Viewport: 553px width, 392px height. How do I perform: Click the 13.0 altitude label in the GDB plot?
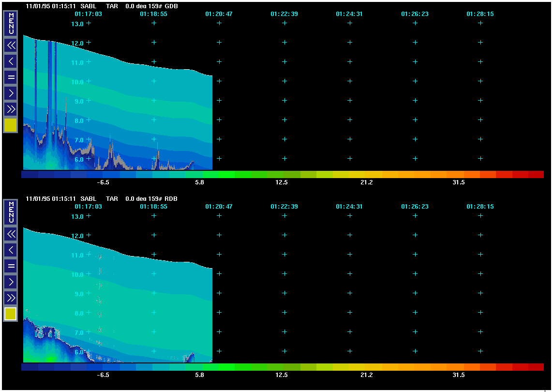tap(77, 24)
